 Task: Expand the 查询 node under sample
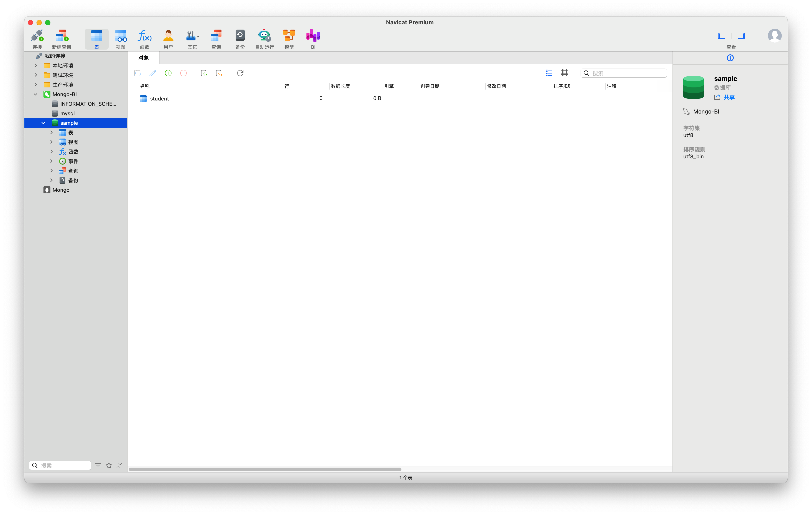coord(52,171)
